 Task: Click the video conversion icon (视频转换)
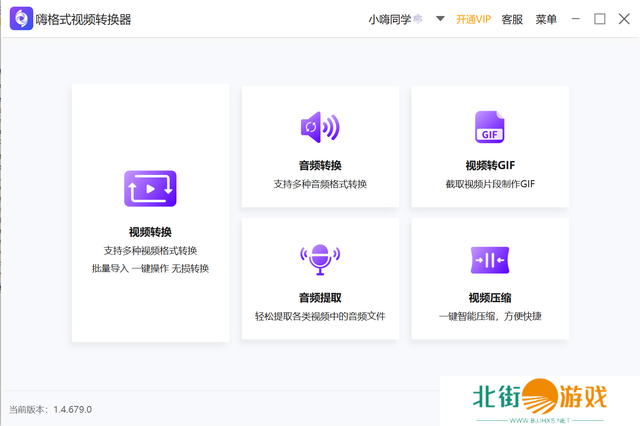(150, 188)
